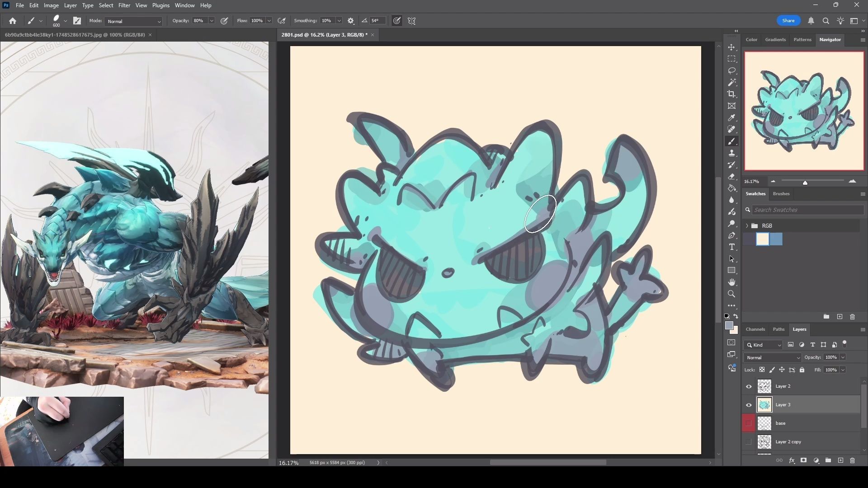This screenshot has height=488, width=868.
Task: Select the Hand tool
Action: [731, 282]
